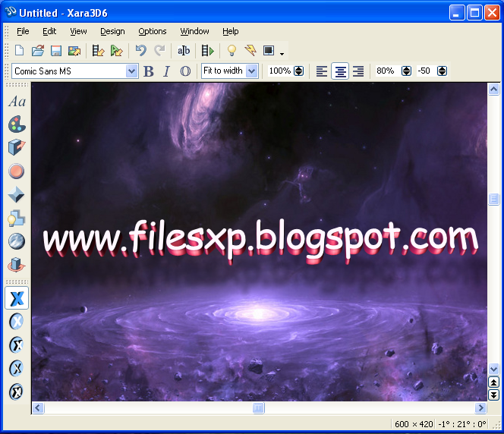Click the vertical scrollbar thumb
Screen dimensions: 504x434
pyautogui.click(x=493, y=200)
